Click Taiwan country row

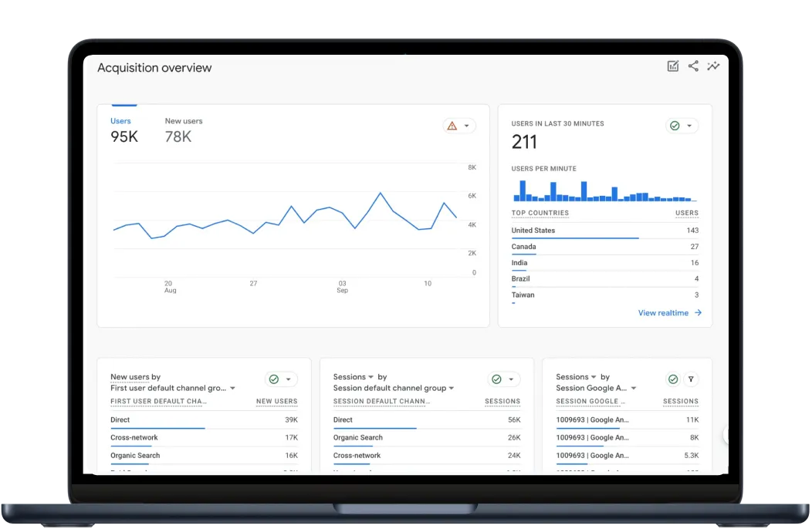[605, 295]
